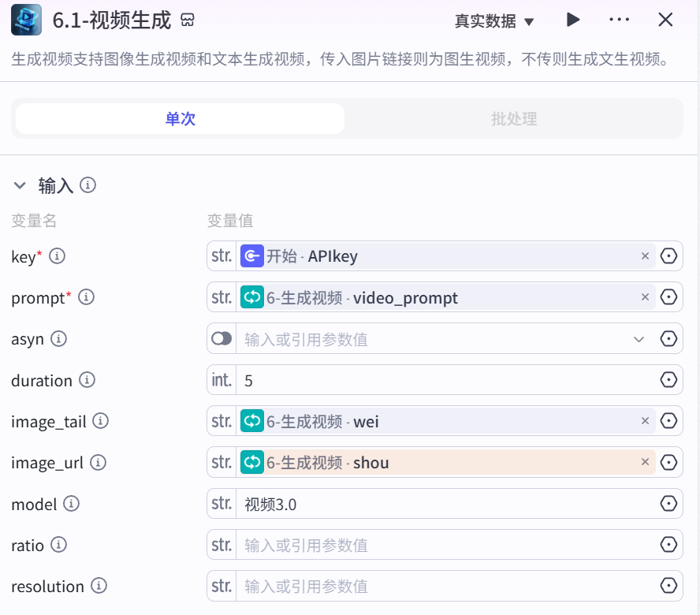The height and width of the screenshot is (615, 700).
Task: Click reference selector icon for prompt row
Action: (x=668, y=297)
